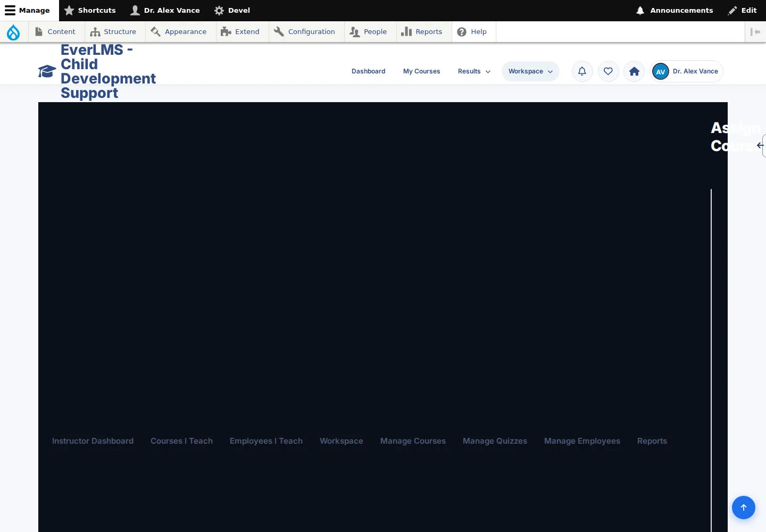Open the Content admin menu
Viewport: 766px width, 532px height.
tap(55, 32)
